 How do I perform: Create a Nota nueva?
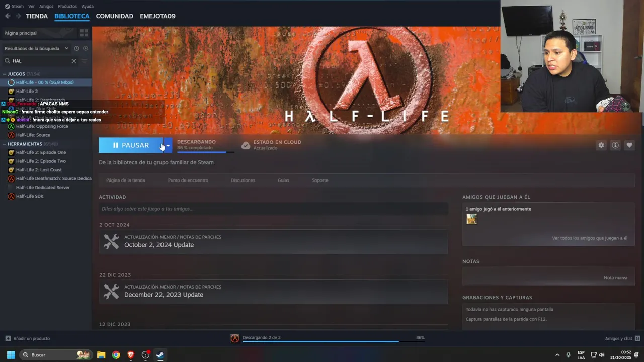616,278
